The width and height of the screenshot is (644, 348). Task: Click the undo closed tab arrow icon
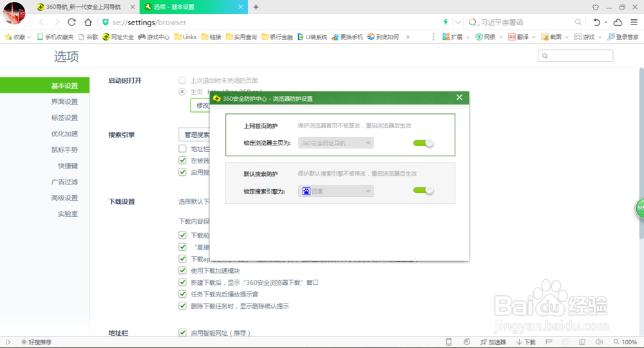pos(597,22)
